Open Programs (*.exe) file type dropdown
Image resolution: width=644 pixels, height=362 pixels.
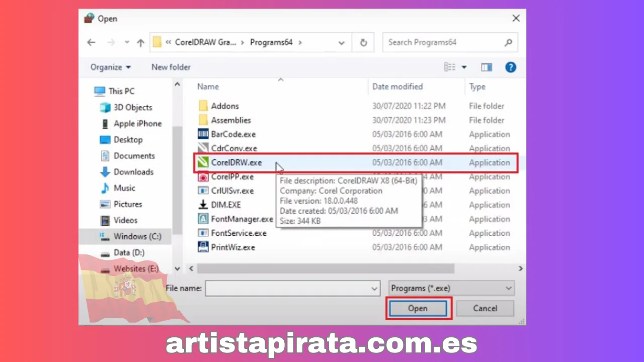(x=451, y=288)
